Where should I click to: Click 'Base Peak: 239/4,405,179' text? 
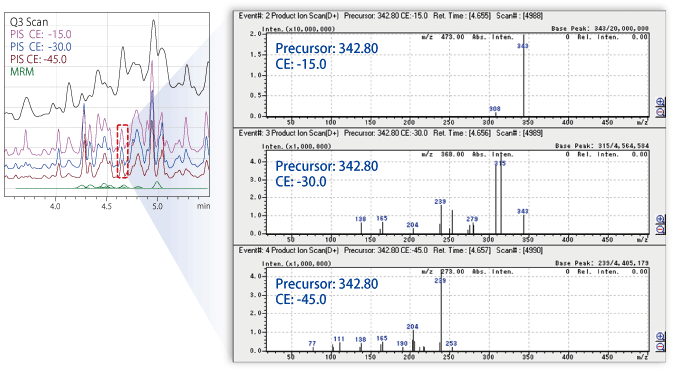click(601, 263)
